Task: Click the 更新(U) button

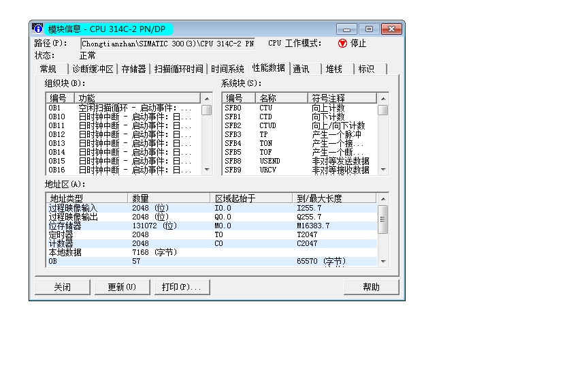Action: [x=122, y=288]
